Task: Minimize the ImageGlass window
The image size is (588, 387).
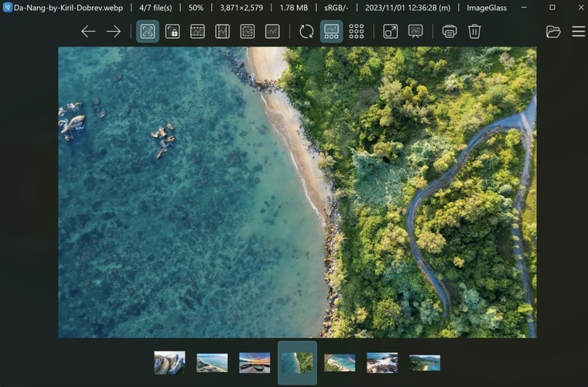Action: click(x=524, y=7)
